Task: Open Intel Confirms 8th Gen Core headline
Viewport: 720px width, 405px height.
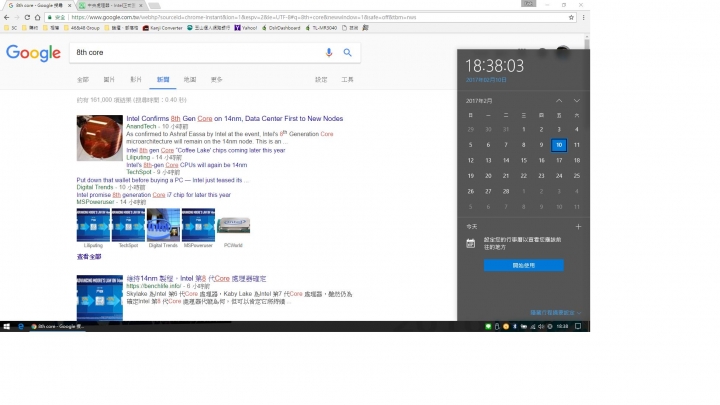Action: [235, 118]
